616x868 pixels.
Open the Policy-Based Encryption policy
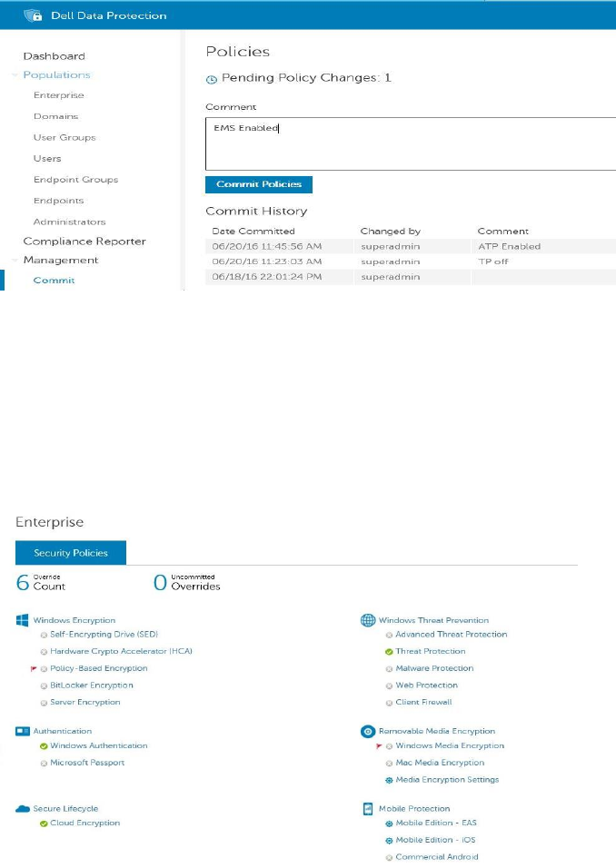(99, 669)
